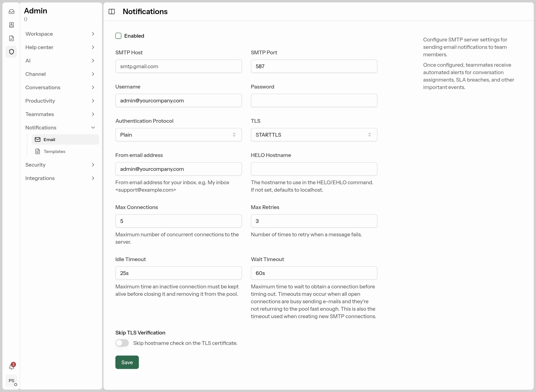Focus the SMTP Port field
This screenshot has height=392, width=536.
point(314,66)
